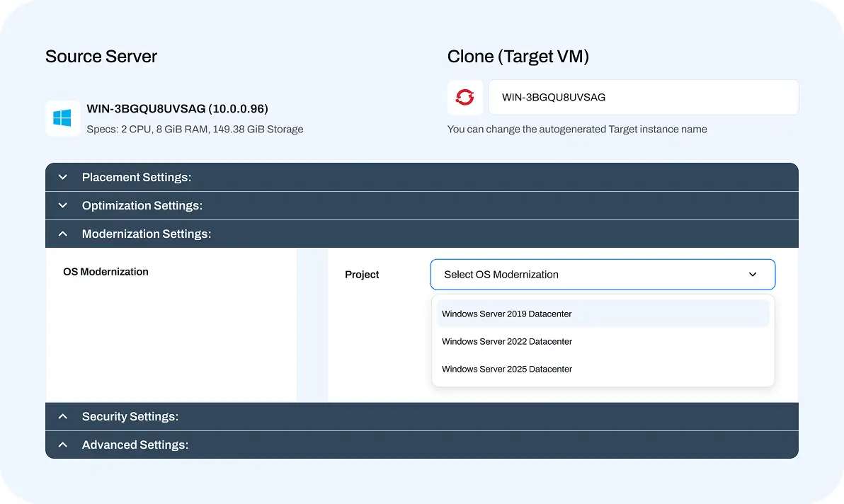Viewport: 844px width, 504px height.
Task: Edit the target instance name field
Action: (x=643, y=98)
